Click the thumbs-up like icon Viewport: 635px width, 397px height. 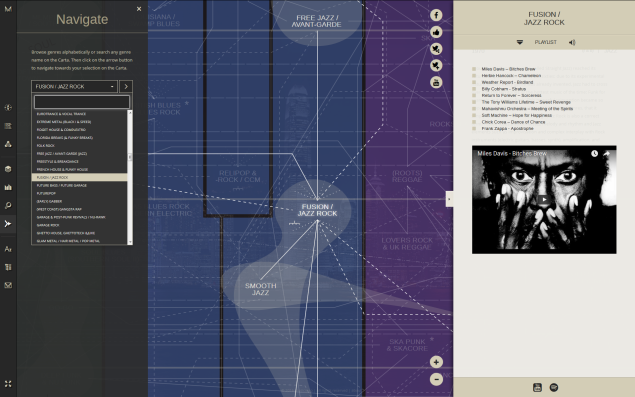click(x=436, y=32)
